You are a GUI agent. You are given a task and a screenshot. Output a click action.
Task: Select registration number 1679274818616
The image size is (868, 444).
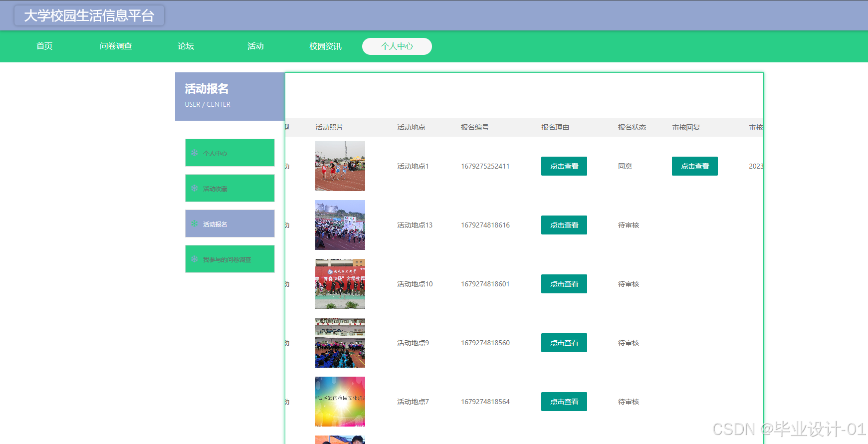coord(485,225)
